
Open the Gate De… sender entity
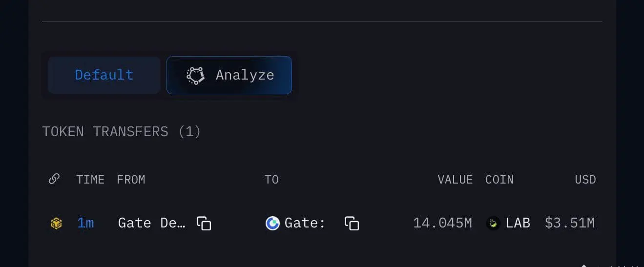[x=152, y=223]
